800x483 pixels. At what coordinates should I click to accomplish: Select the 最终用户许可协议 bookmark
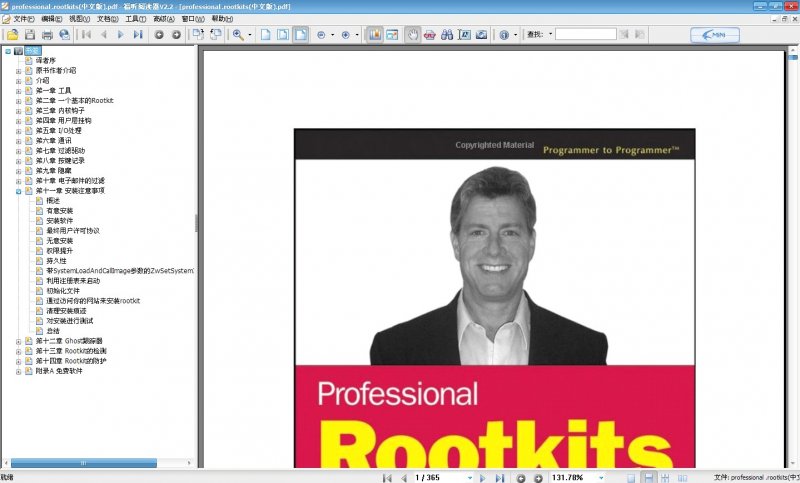coord(73,231)
